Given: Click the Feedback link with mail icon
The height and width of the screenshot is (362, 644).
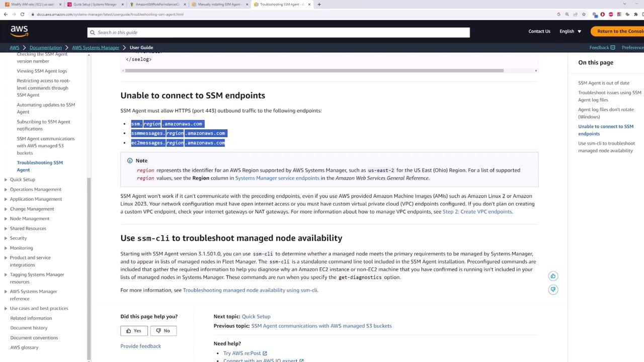Looking at the screenshot, I should tap(602, 47).
